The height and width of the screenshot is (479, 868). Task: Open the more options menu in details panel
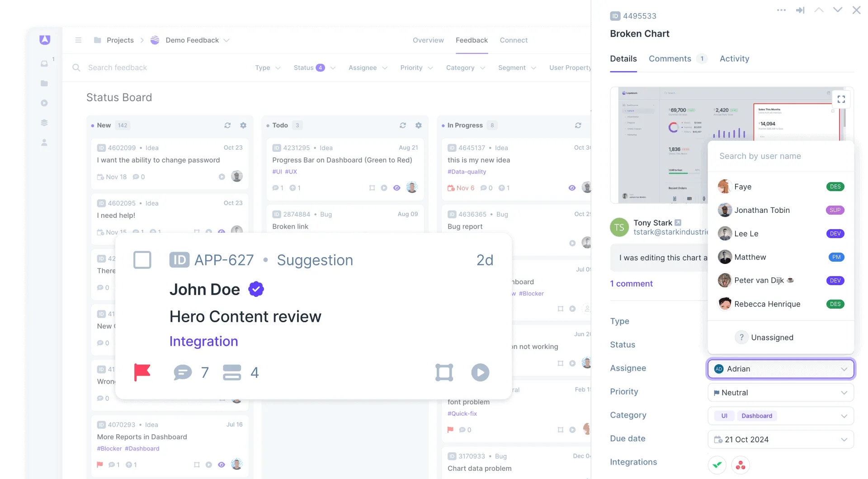[x=781, y=9]
